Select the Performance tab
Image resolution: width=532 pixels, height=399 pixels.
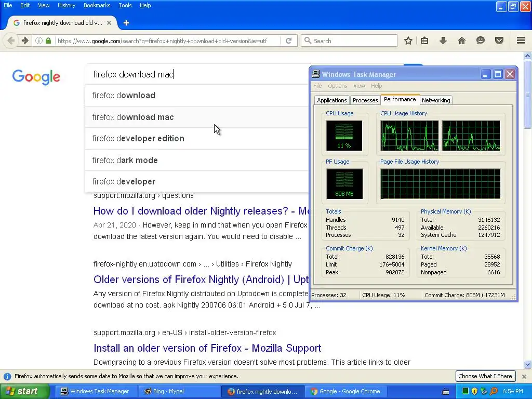(x=400, y=99)
